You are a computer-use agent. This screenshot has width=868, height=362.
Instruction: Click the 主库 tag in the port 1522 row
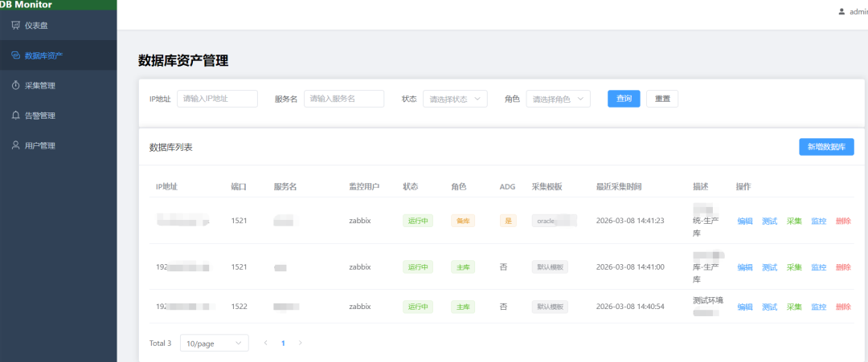463,307
